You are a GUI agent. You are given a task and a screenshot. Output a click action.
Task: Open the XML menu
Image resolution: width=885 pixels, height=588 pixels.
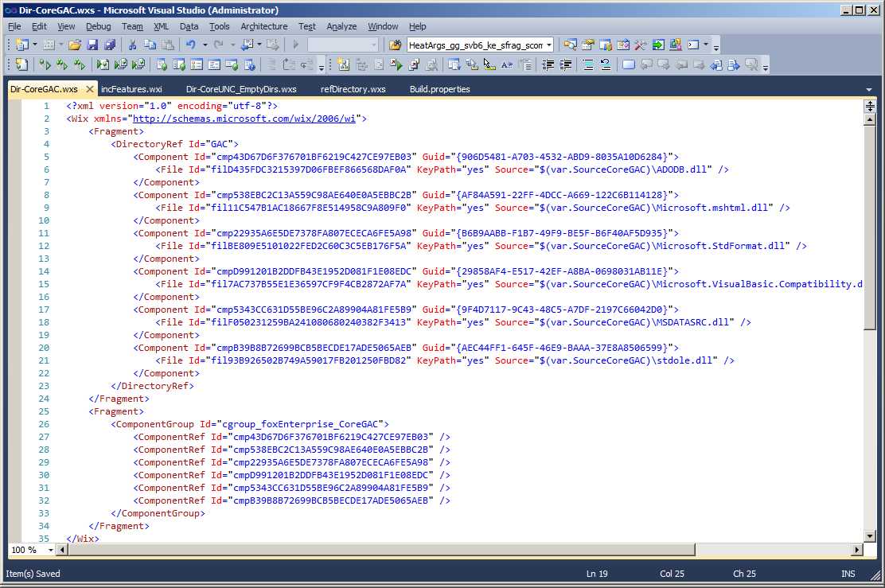161,26
